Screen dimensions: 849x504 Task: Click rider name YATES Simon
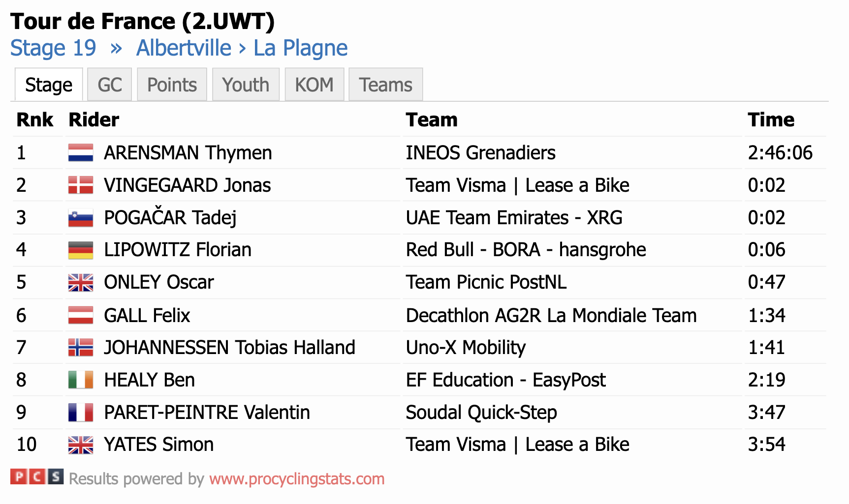(x=159, y=445)
